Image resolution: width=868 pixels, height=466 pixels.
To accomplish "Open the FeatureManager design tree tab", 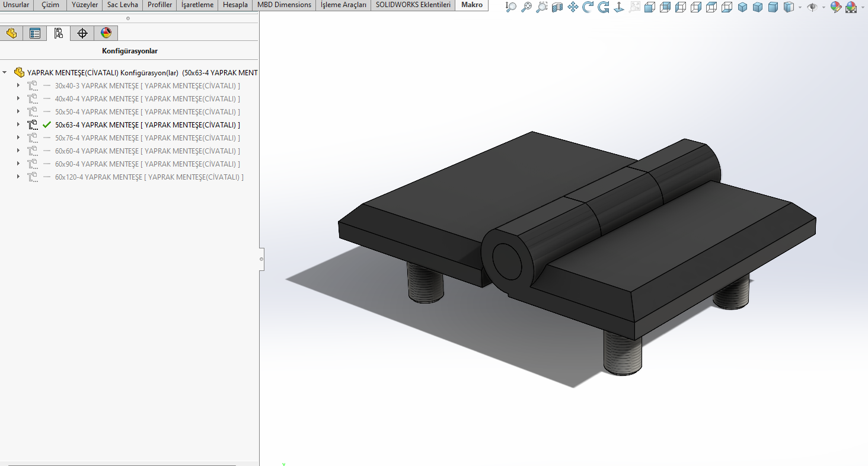I will [x=11, y=33].
